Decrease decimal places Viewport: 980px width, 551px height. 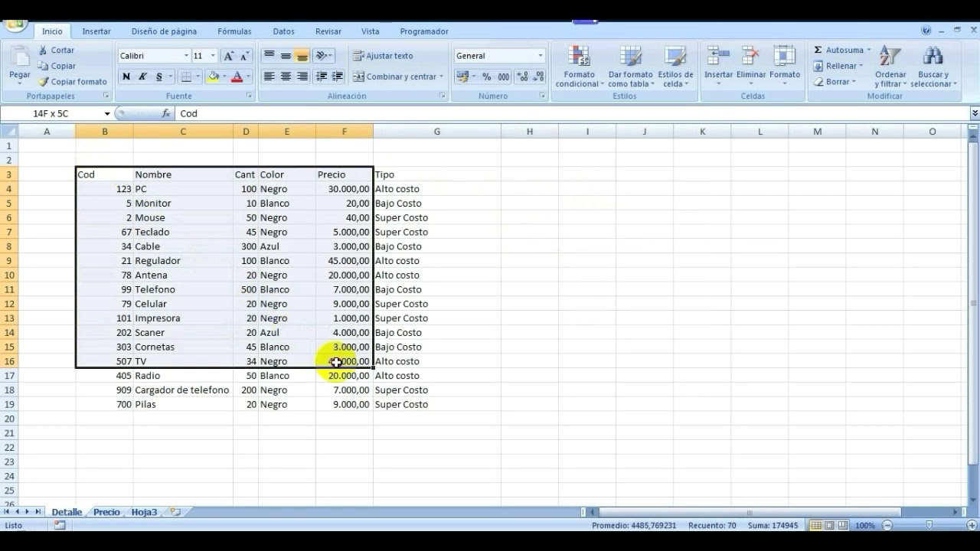(x=537, y=77)
